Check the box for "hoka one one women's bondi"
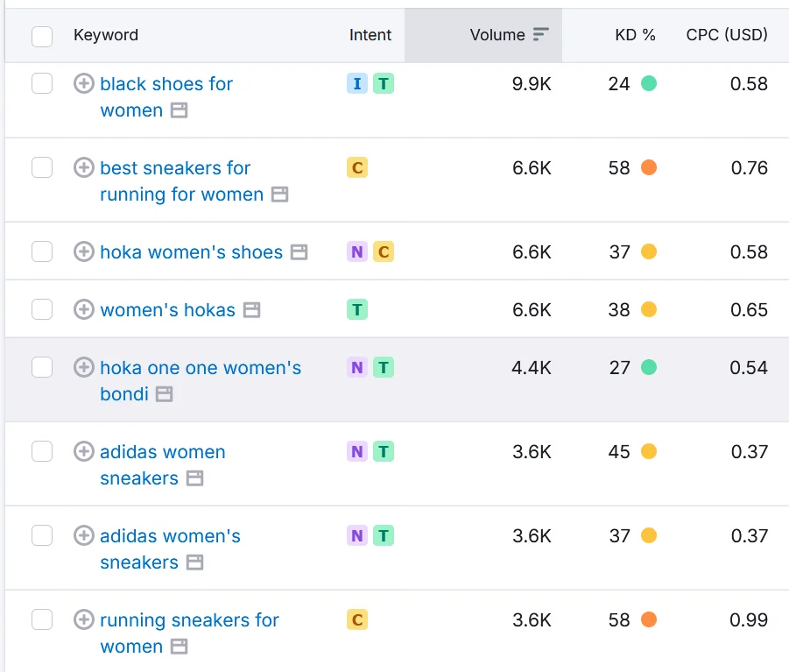 (41, 367)
